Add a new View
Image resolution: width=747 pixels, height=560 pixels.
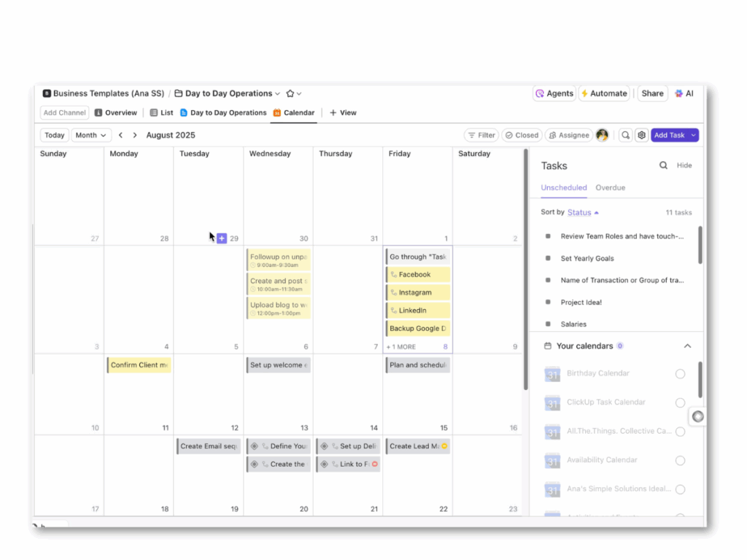(343, 113)
